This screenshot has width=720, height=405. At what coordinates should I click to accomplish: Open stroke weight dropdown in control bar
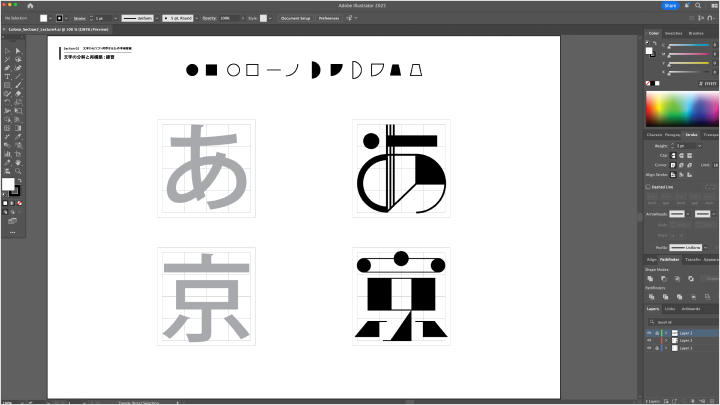tap(115, 18)
